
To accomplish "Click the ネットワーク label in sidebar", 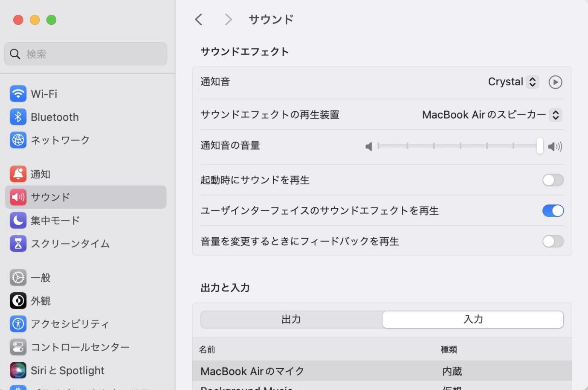I will tap(60, 140).
